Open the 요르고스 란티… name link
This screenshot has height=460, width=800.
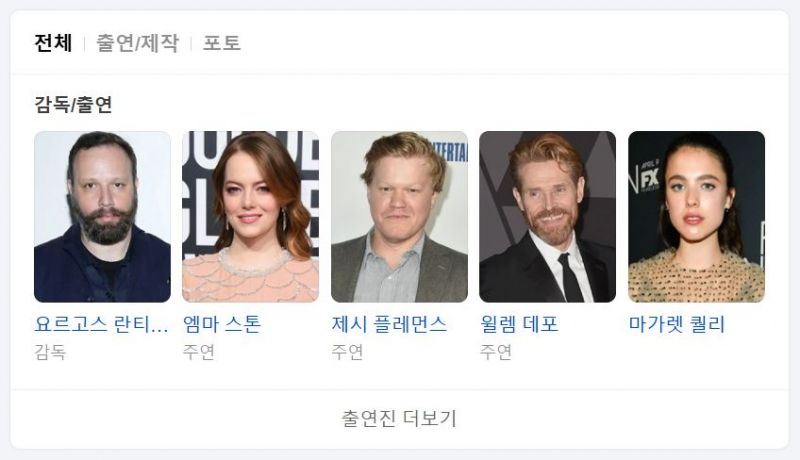click(101, 324)
